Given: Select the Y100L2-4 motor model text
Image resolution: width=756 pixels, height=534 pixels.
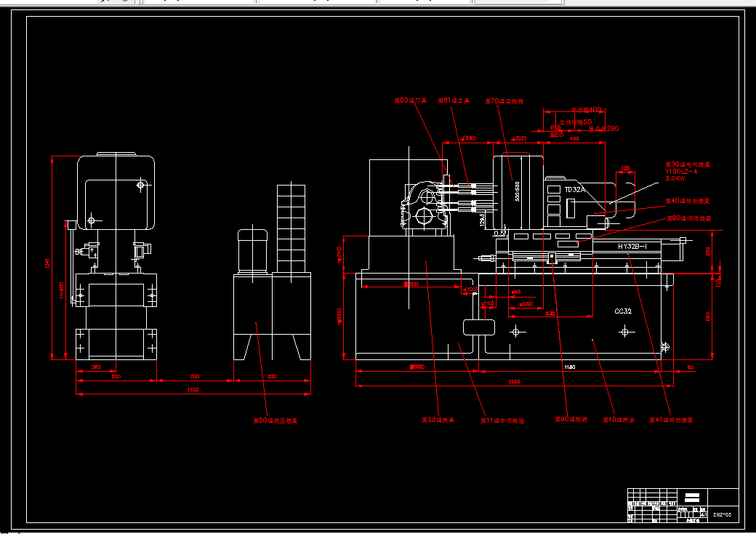Looking at the screenshot, I should [x=681, y=171].
